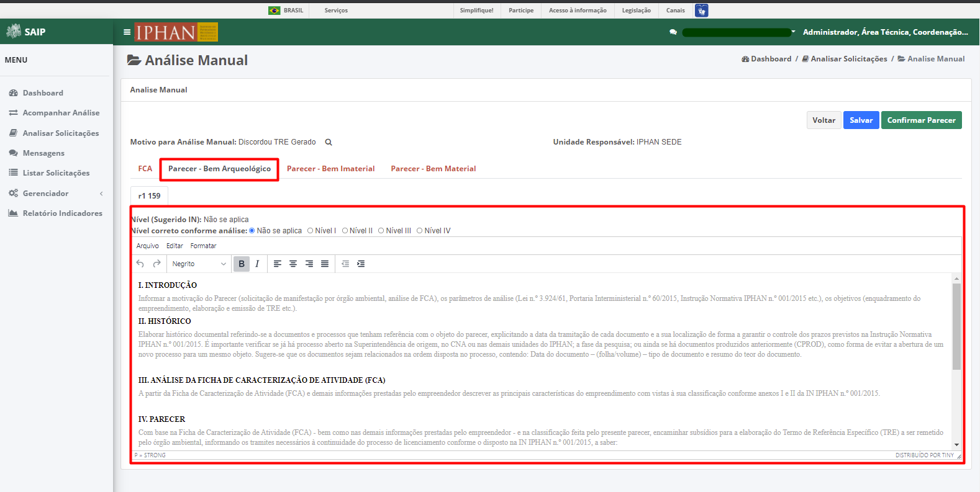The height and width of the screenshot is (492, 980).
Task: Click the editor resize handle corner
Action: tap(959, 456)
